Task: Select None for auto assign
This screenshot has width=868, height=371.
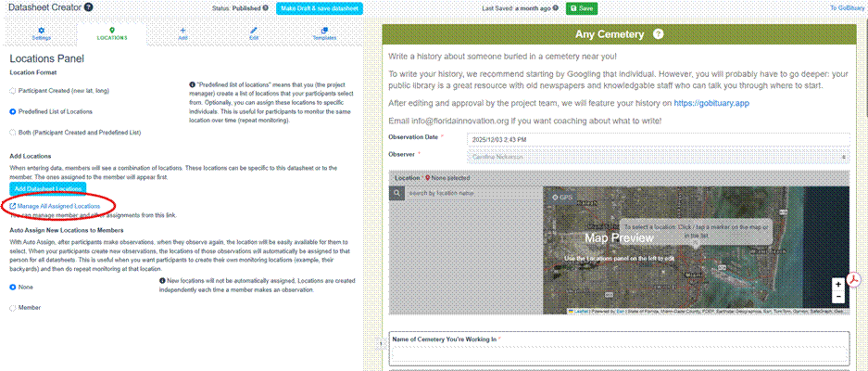Action: [x=13, y=286]
